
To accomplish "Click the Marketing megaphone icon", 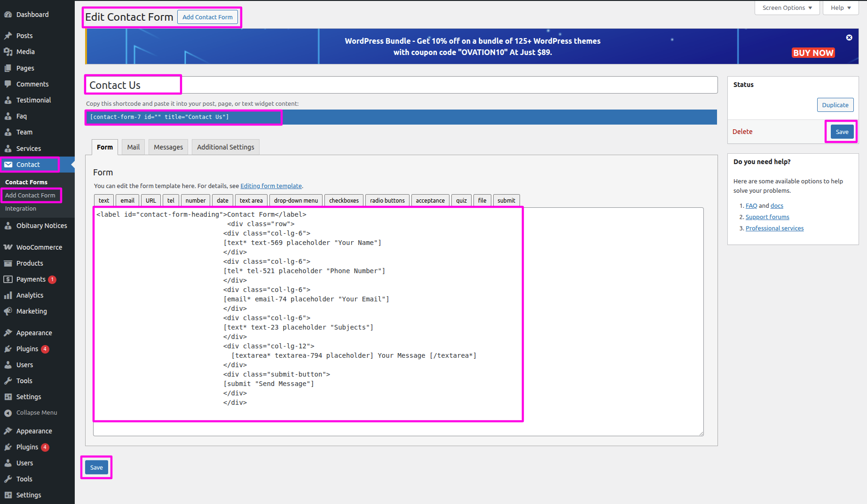I will tap(8, 311).
